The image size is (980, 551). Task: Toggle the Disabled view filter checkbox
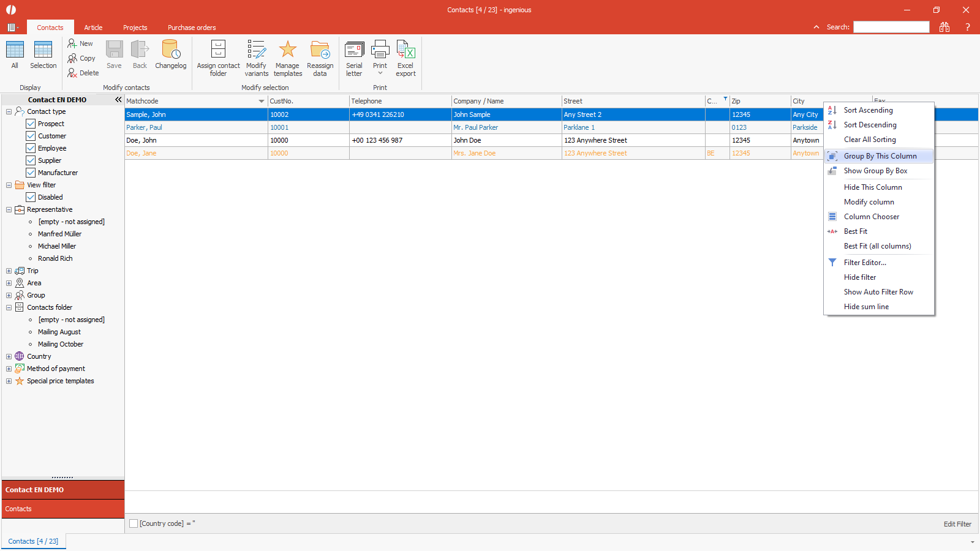coord(31,197)
